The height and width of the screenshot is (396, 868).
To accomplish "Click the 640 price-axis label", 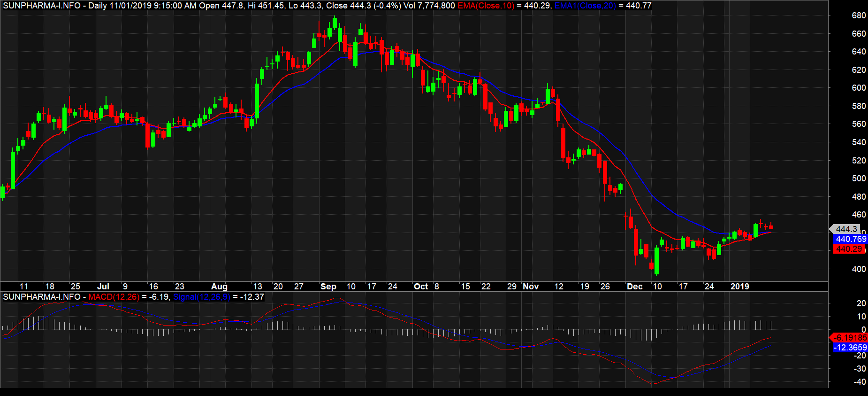I will (x=859, y=52).
